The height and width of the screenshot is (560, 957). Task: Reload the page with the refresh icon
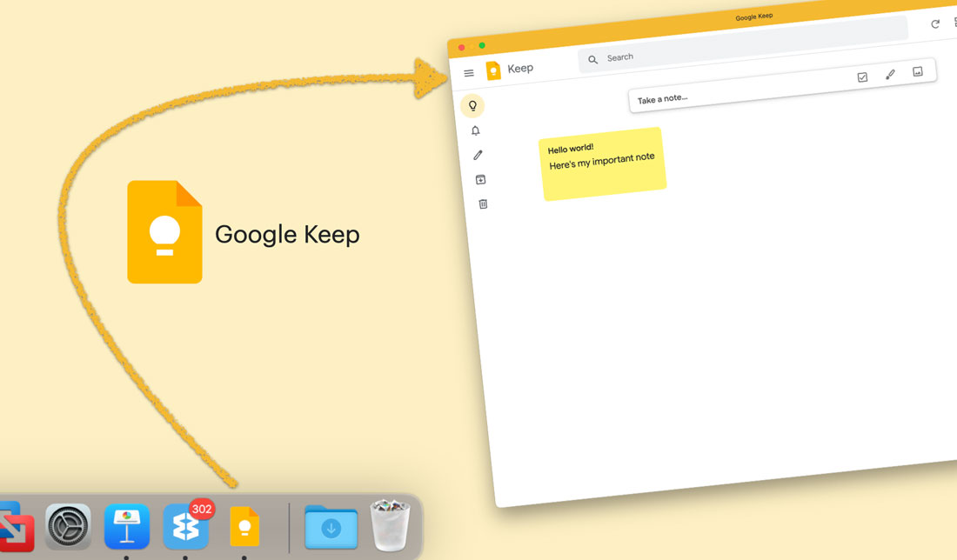[935, 23]
